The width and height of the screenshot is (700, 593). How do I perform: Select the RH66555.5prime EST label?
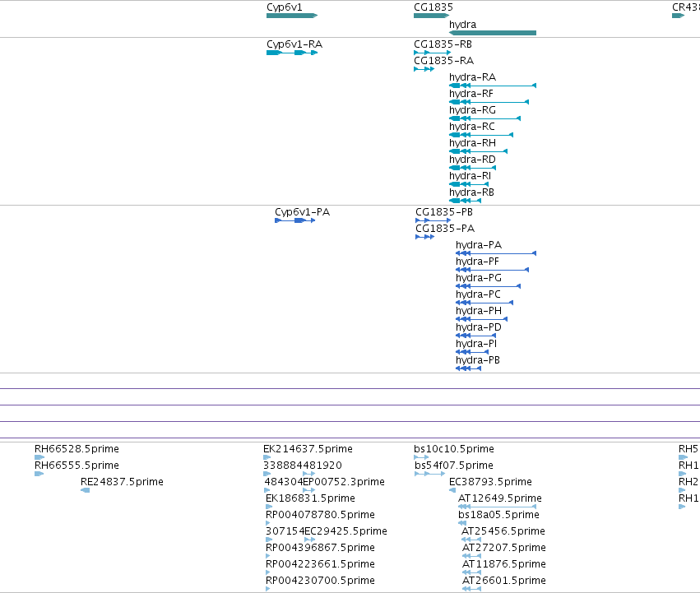76,466
